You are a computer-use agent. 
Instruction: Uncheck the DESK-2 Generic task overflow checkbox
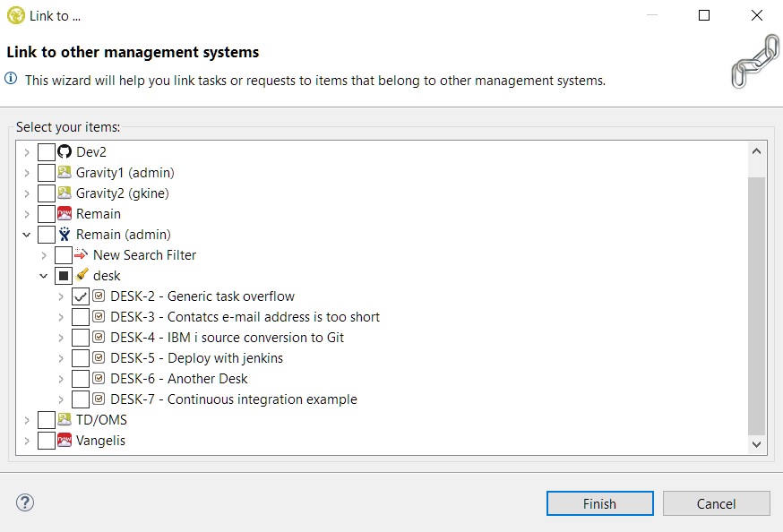click(x=81, y=296)
